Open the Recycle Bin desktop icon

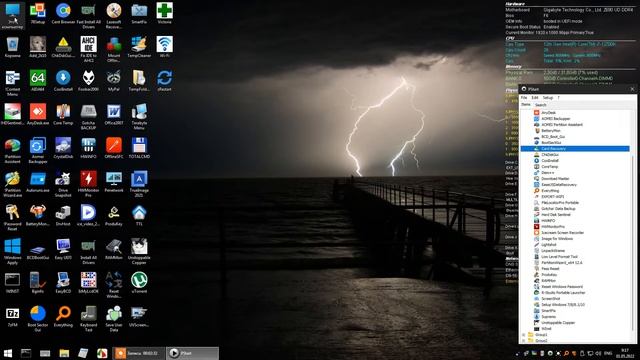[x=13, y=47]
